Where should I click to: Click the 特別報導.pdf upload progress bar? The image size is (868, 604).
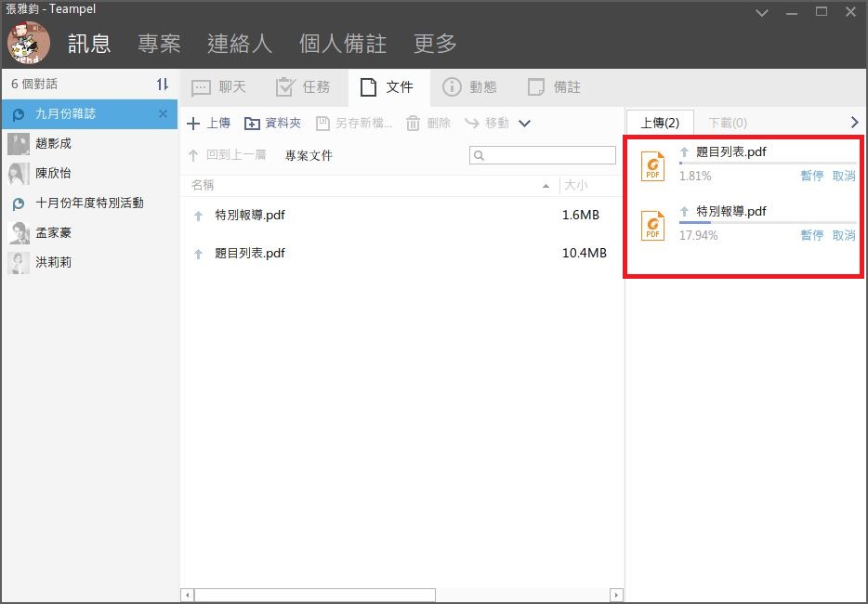tap(767, 223)
